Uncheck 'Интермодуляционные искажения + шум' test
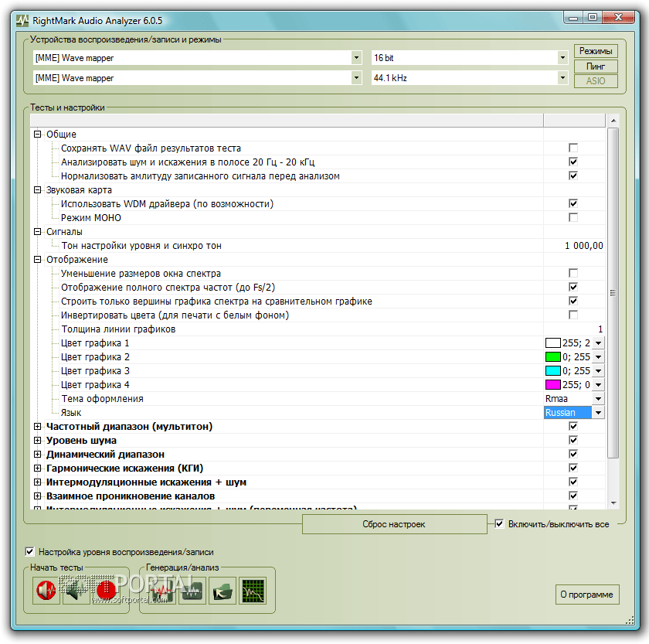This screenshot has height=644, width=649. point(573,482)
